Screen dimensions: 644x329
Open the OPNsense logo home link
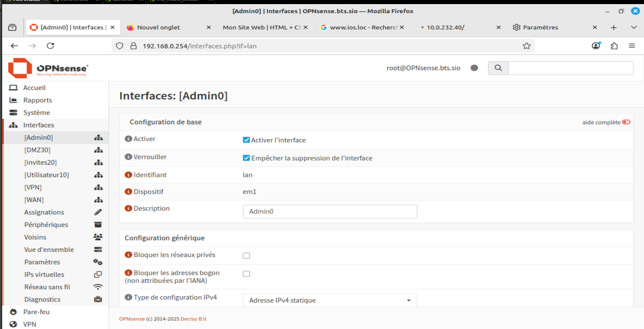pyautogui.click(x=48, y=68)
